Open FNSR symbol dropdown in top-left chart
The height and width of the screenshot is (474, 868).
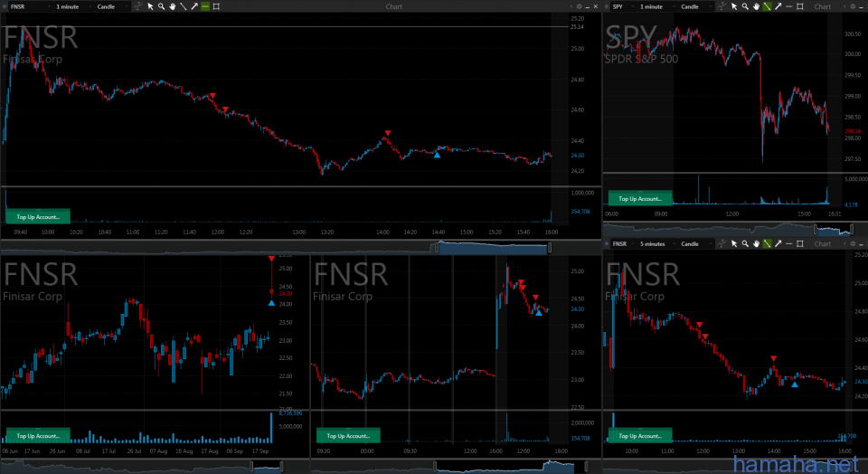tap(31, 6)
